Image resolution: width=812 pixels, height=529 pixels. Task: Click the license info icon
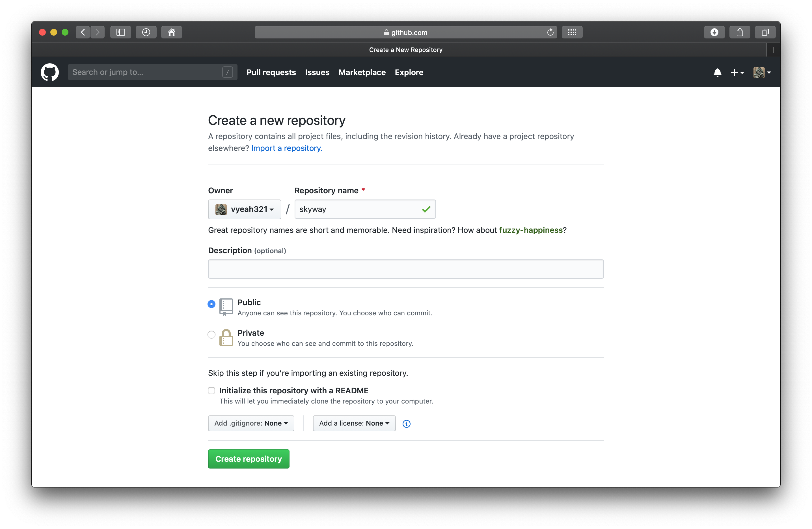406,424
